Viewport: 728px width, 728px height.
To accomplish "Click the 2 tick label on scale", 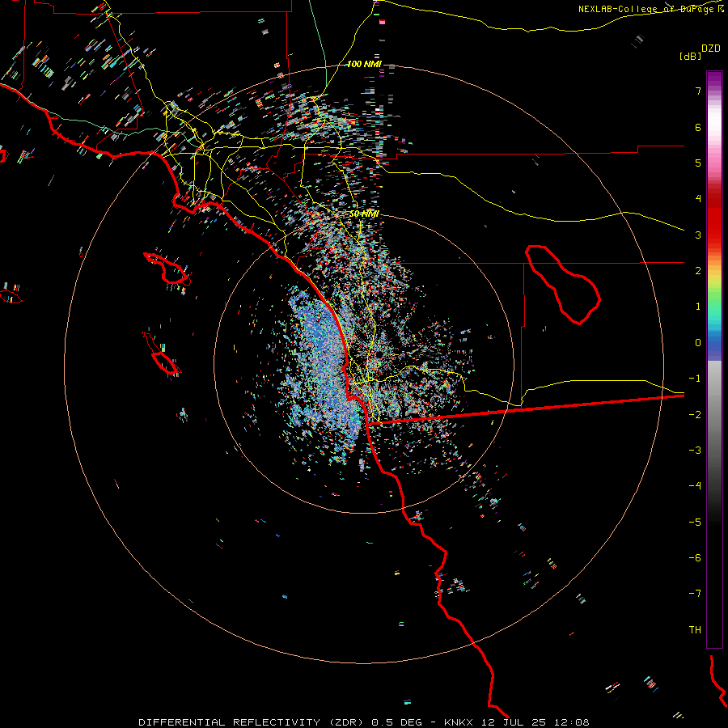I will [698, 271].
